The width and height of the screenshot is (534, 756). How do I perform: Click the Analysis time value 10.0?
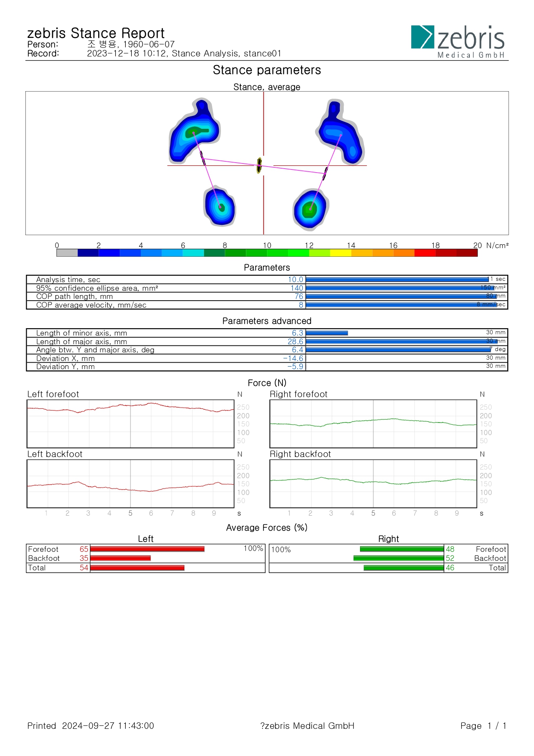click(x=295, y=280)
